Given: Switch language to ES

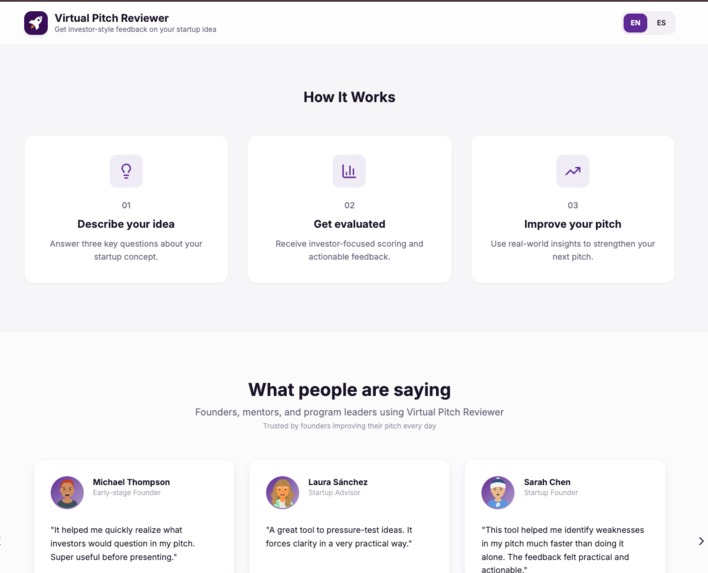Looking at the screenshot, I should pyautogui.click(x=661, y=23).
